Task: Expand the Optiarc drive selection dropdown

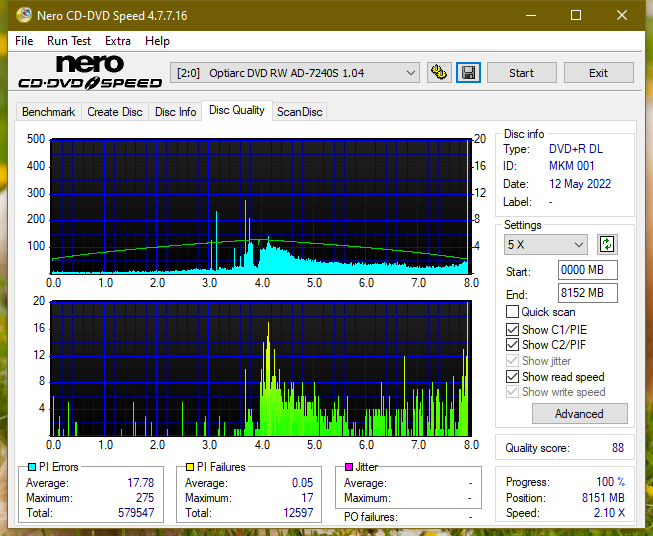Action: (x=295, y=73)
